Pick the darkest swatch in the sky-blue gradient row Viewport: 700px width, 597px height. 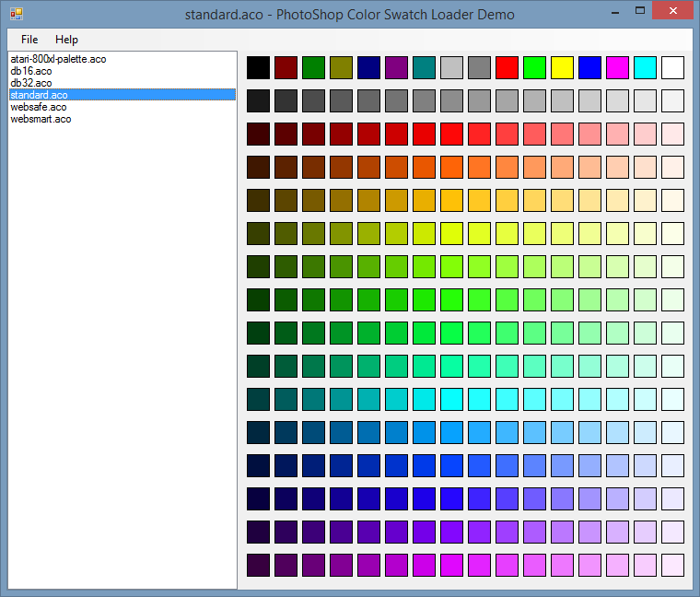point(258,432)
